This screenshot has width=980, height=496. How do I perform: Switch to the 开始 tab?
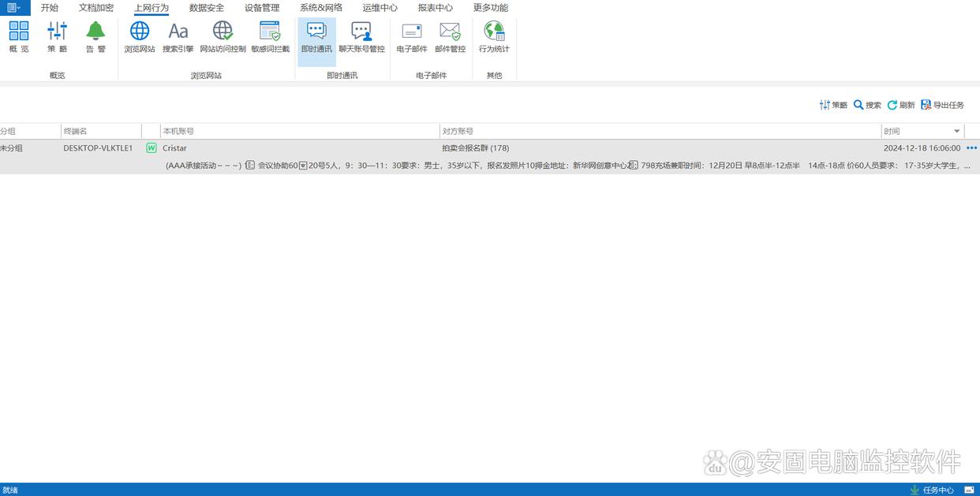[50, 8]
